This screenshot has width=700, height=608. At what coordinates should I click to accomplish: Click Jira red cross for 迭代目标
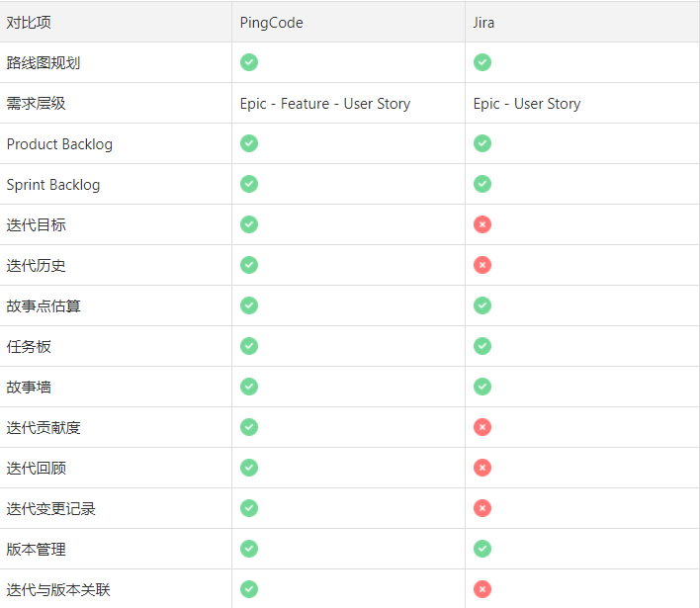tap(482, 224)
